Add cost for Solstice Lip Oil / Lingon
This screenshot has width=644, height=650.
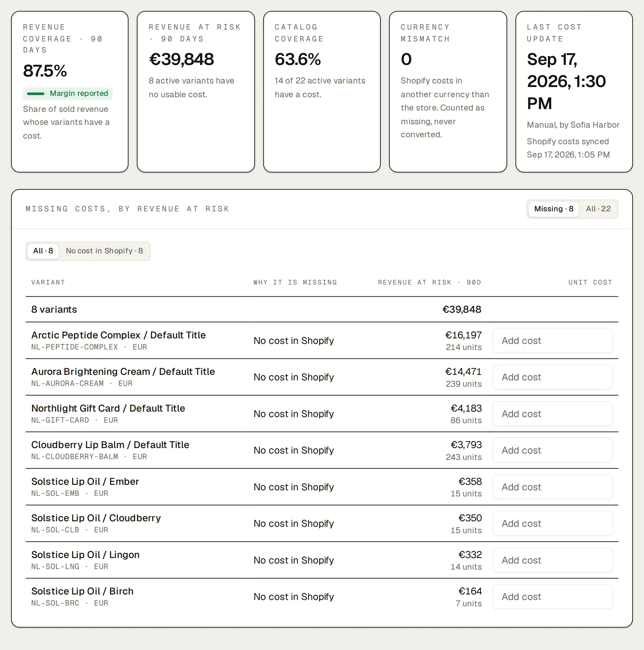[553, 560]
